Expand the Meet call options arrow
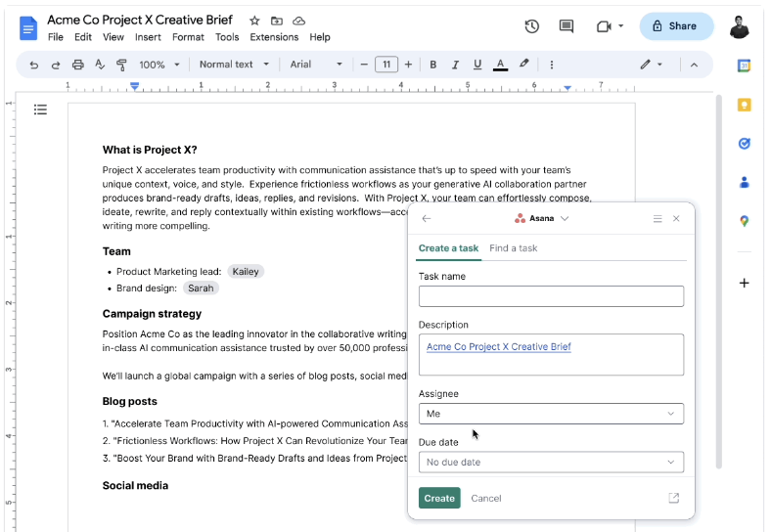 click(x=621, y=25)
